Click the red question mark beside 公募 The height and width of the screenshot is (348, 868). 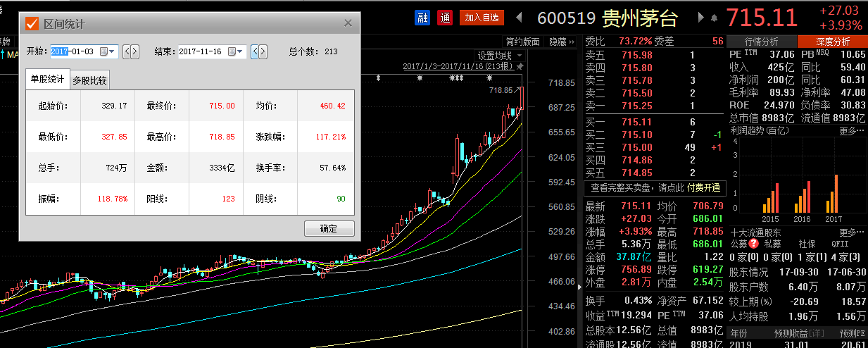(753, 244)
